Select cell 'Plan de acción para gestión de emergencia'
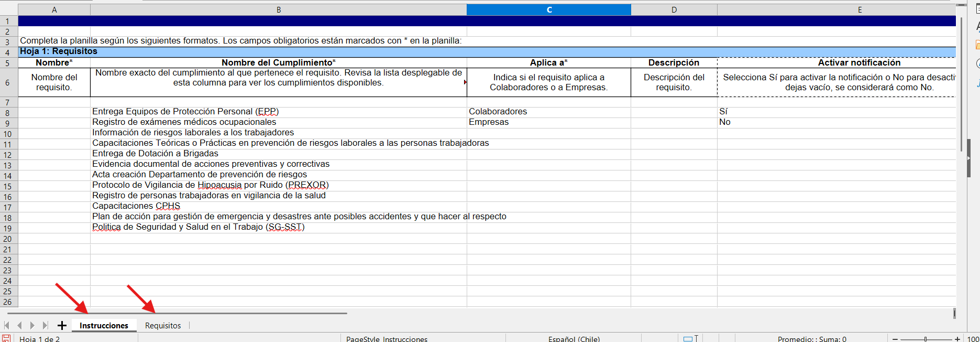980x342 pixels. (x=279, y=217)
